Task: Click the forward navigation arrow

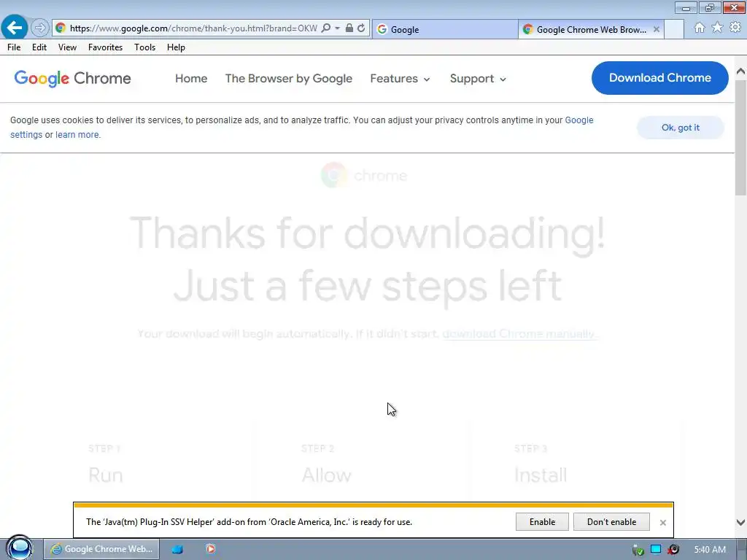Action: (x=40, y=28)
